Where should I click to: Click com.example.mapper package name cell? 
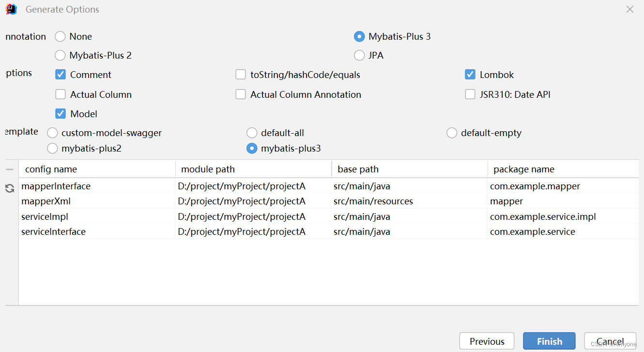[x=563, y=186]
